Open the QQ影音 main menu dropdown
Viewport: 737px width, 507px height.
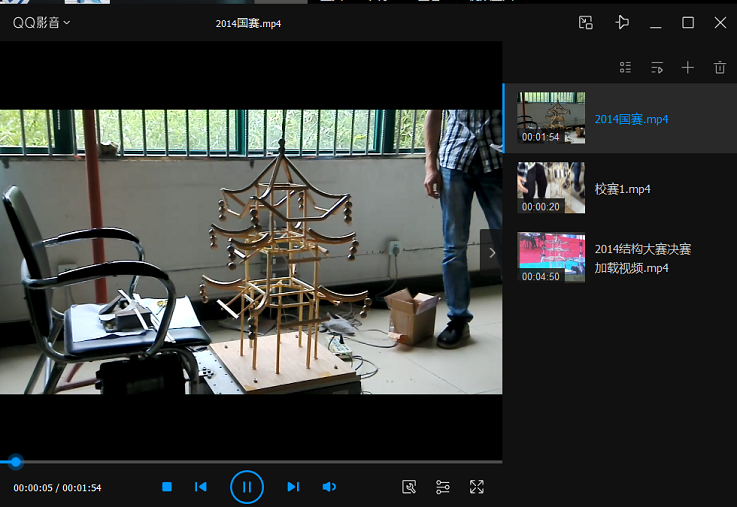click(41, 23)
